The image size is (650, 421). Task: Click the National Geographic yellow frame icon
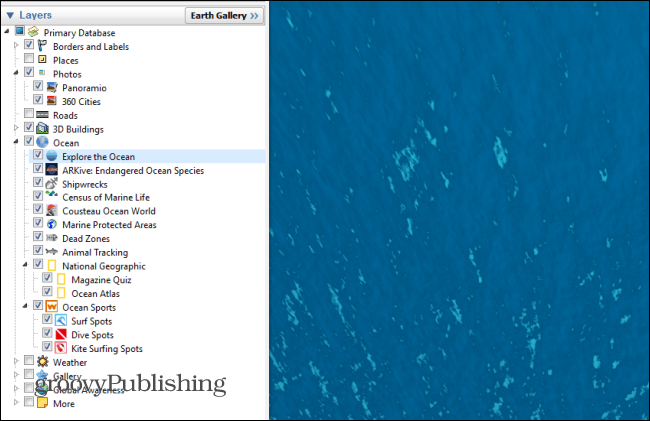(x=52, y=265)
